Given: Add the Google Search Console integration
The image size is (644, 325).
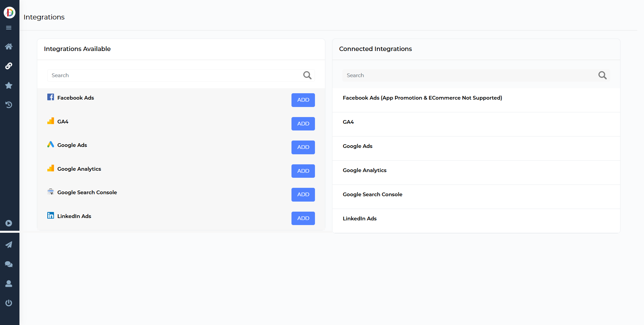Looking at the screenshot, I should (303, 195).
